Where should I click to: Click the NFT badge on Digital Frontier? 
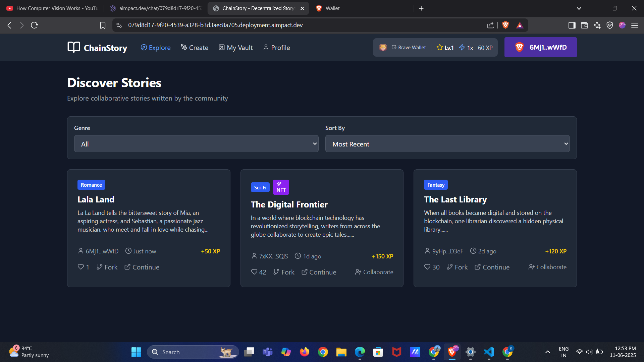point(281,187)
